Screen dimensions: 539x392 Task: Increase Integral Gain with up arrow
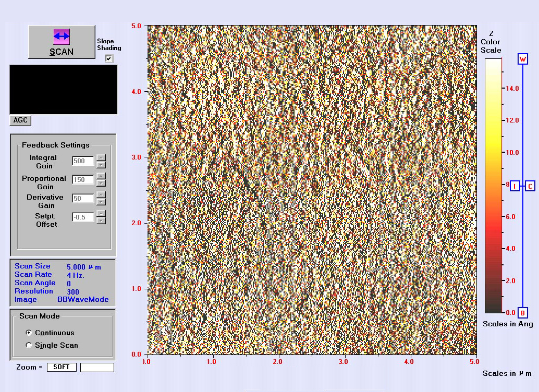point(101,158)
